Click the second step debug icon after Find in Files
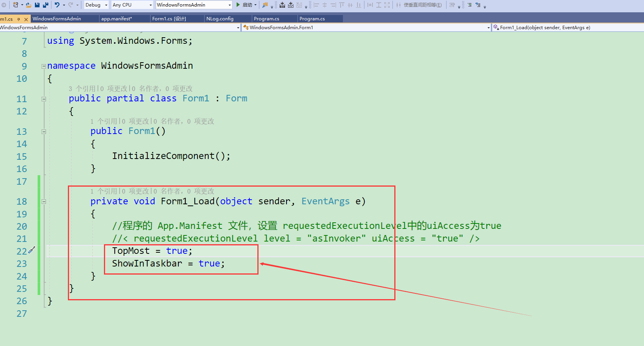Screen dimensions: 644x346 [291, 5]
